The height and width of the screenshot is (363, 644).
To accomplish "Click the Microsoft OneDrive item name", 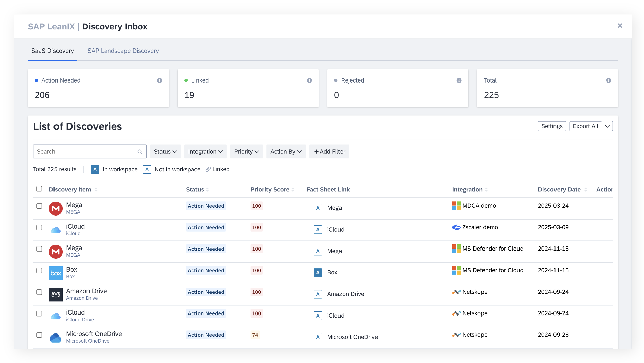I will tap(94, 334).
